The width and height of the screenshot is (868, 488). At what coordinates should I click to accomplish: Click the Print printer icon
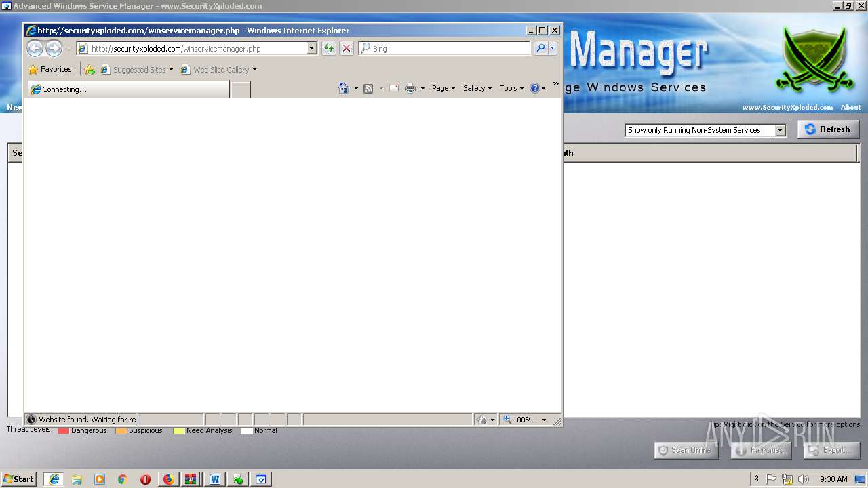pos(410,88)
